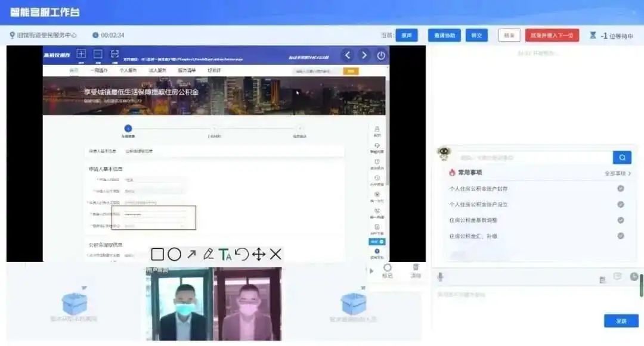The width and height of the screenshot is (644, 346).
Task: Click the round icon in the 个人住房公积金账户设立 row
Action: click(621, 205)
